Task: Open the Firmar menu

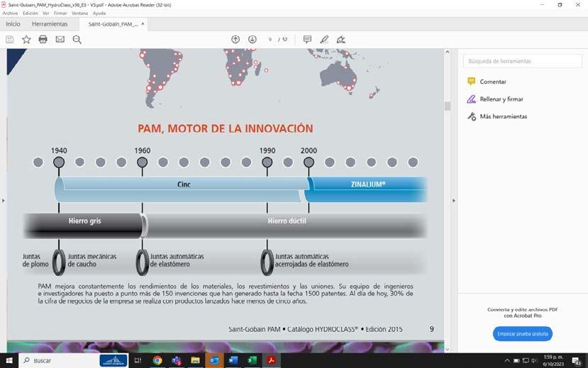Action: point(60,13)
